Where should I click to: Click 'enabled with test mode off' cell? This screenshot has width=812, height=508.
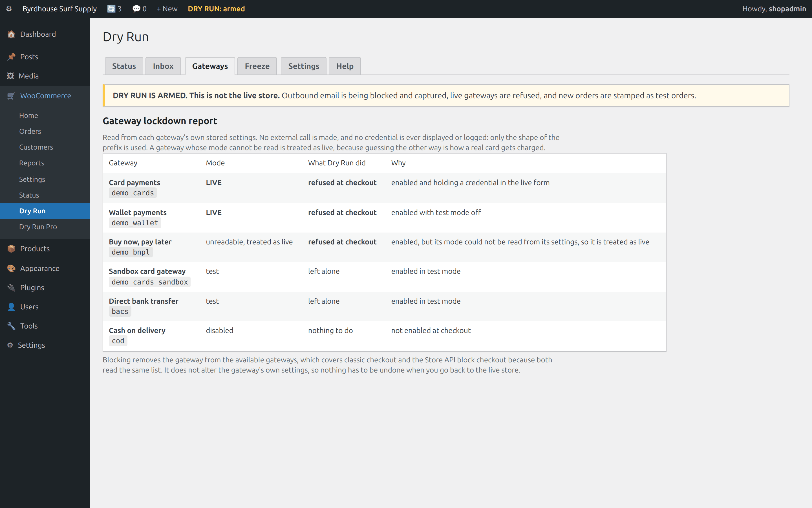click(436, 212)
